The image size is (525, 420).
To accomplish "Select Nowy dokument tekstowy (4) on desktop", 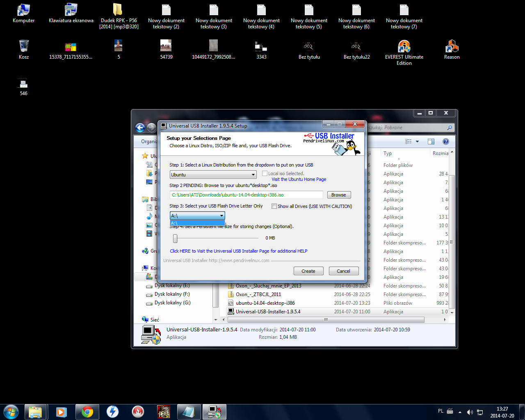I will tap(261, 16).
